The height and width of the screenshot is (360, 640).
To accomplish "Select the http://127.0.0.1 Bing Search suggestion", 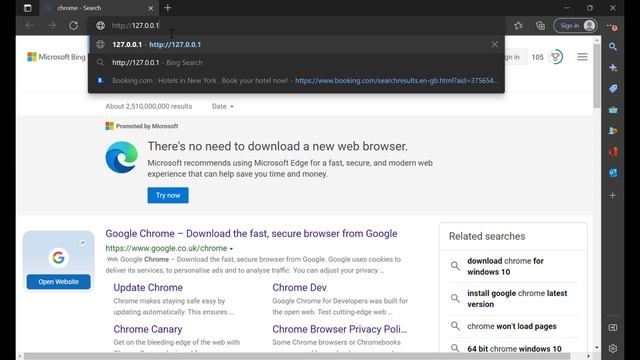I will click(296, 62).
